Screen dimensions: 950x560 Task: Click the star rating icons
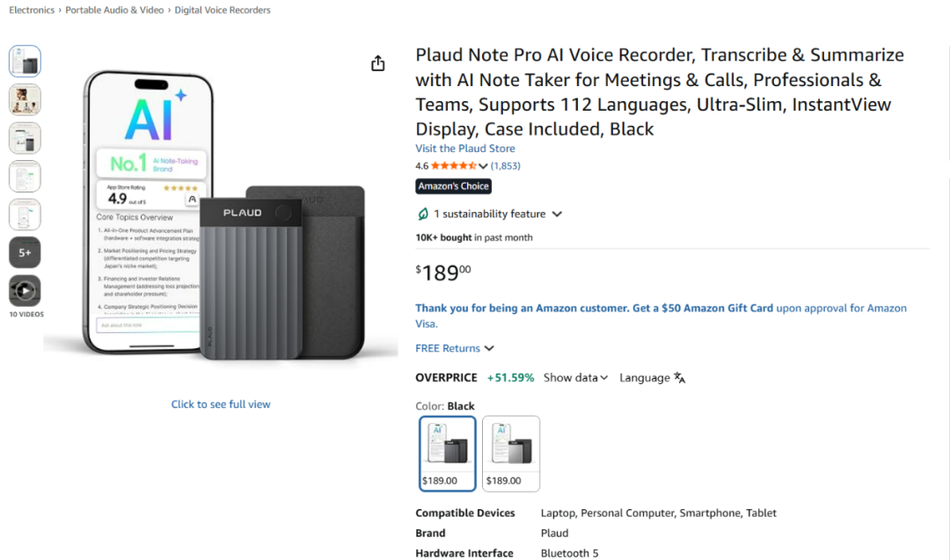(x=453, y=166)
